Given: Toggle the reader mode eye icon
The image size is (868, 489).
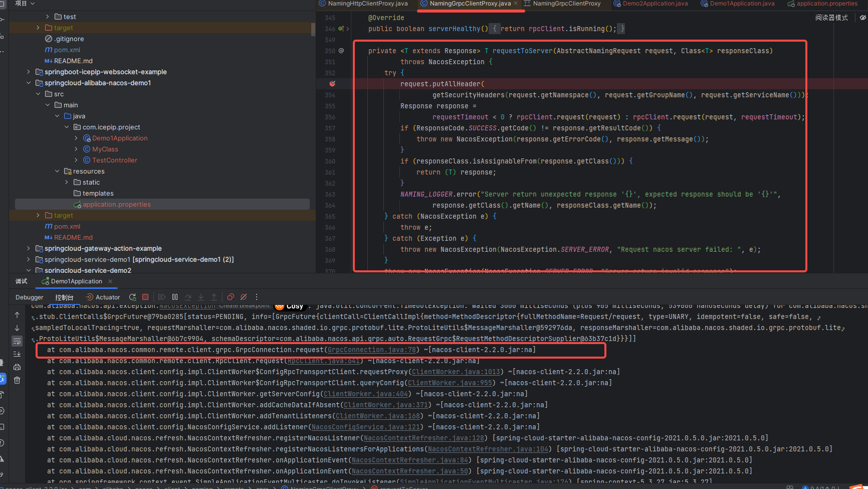Looking at the screenshot, I should click(x=862, y=18).
